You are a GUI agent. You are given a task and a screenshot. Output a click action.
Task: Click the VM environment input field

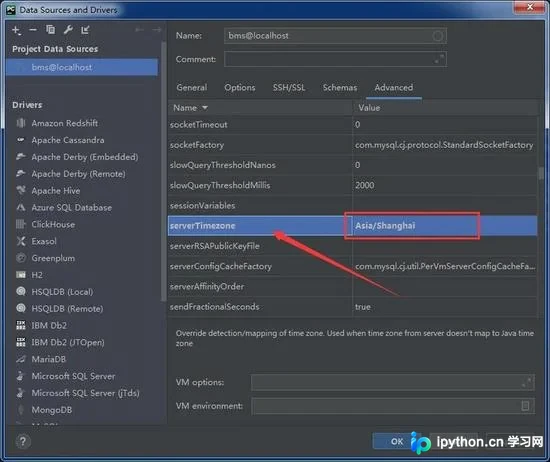pos(393,406)
